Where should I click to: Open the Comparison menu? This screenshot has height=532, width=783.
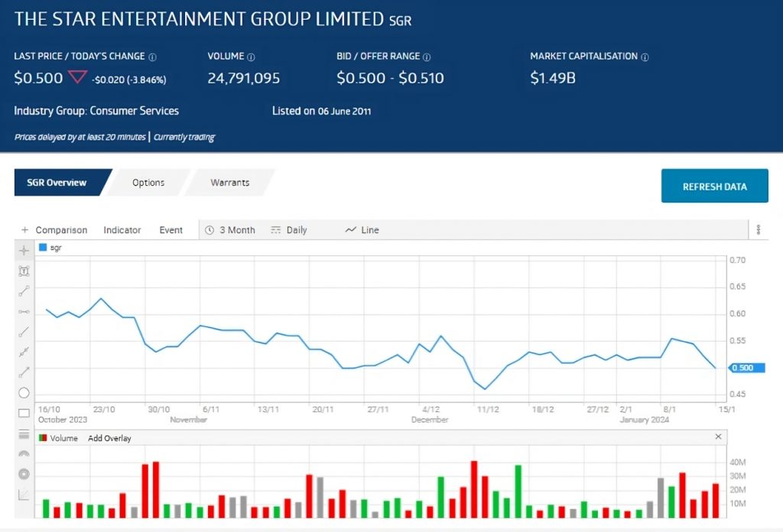[x=61, y=230]
